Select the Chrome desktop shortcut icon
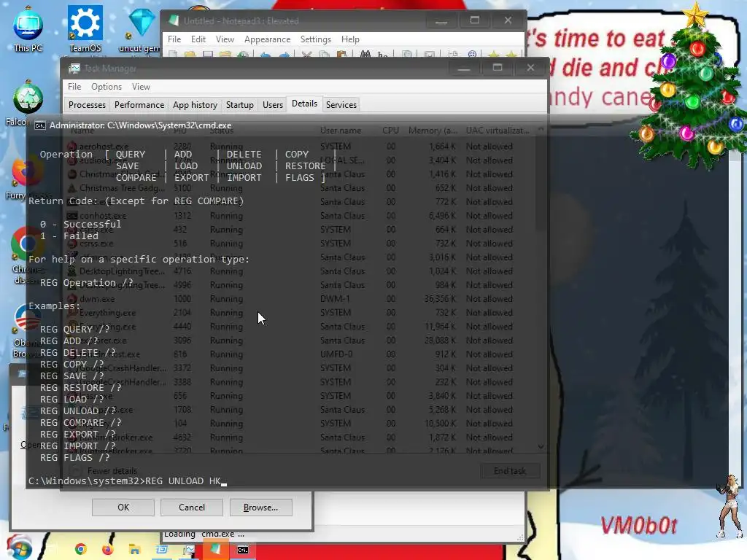 (27, 244)
